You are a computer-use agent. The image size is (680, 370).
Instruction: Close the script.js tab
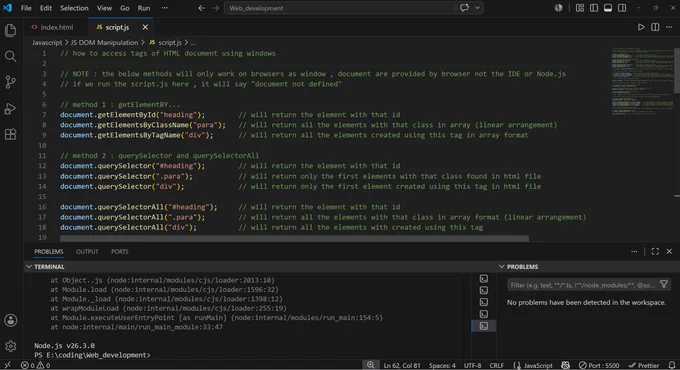pyautogui.click(x=145, y=27)
